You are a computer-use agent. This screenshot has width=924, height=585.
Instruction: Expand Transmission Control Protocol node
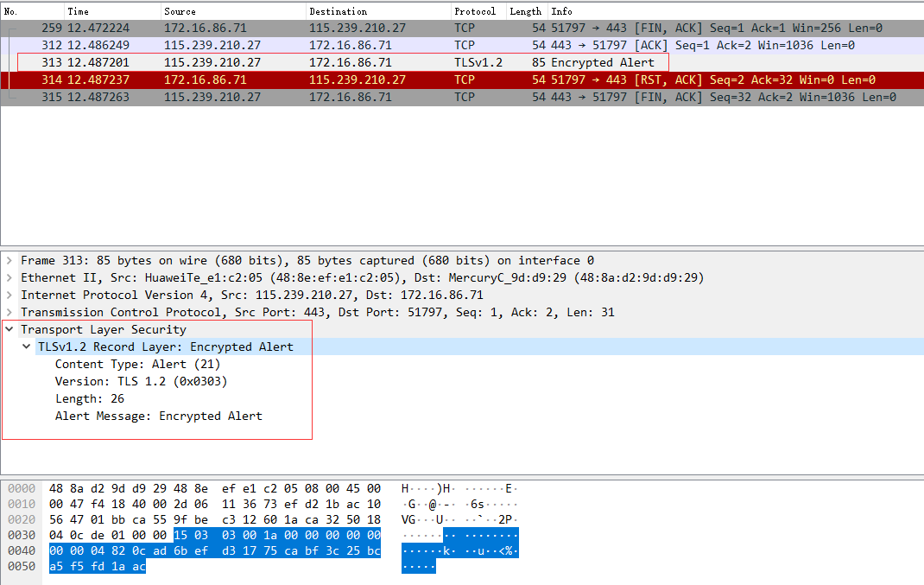pos(9,312)
